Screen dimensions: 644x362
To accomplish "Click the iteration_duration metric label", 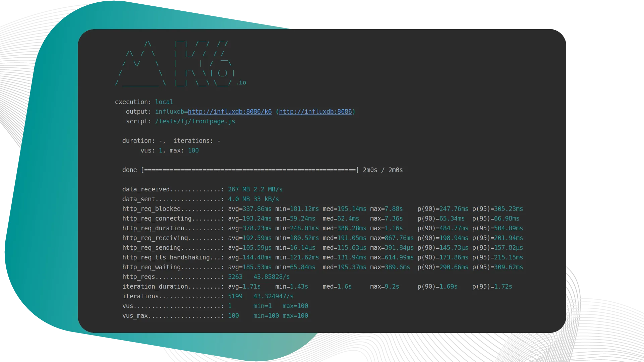I will [x=155, y=287].
